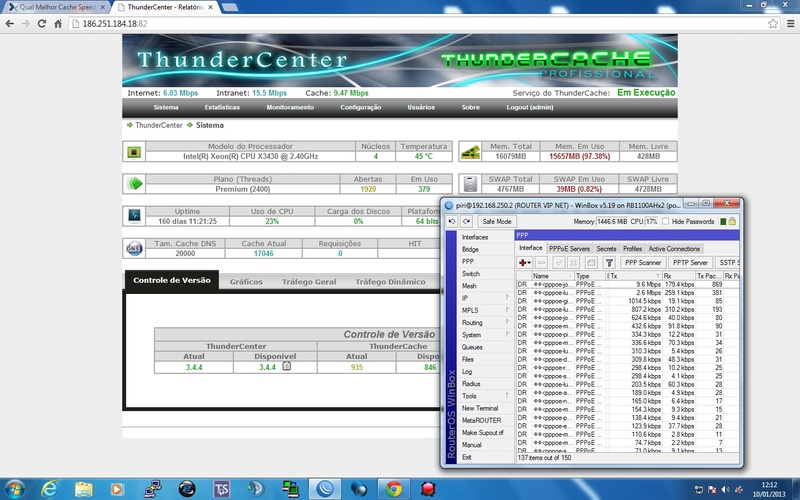Switch to the Tráfego Dinâmico tab

click(x=390, y=282)
